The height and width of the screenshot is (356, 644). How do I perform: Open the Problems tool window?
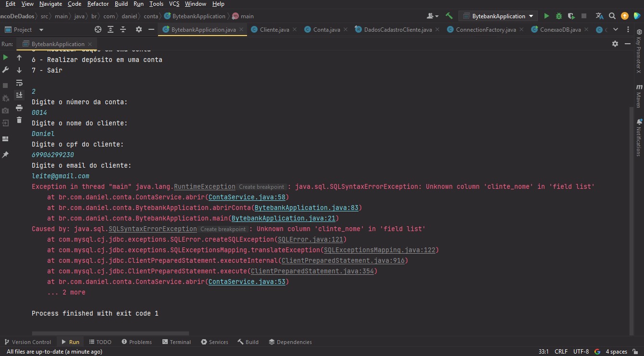click(x=136, y=342)
